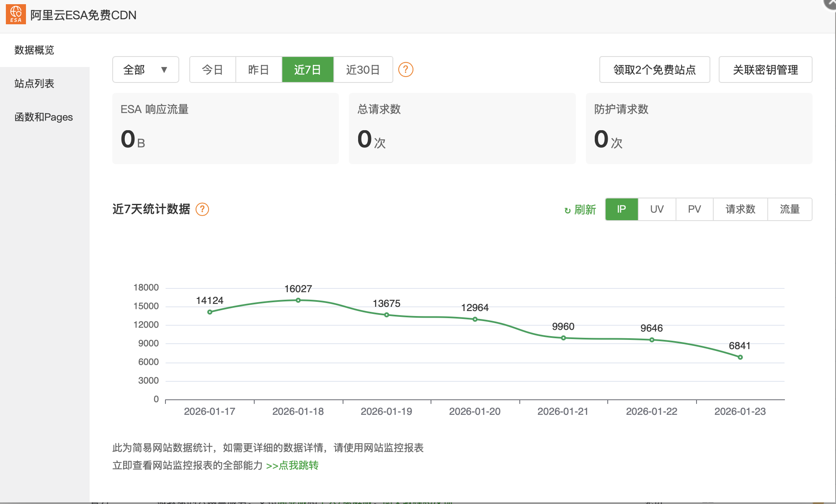Screen dimensions: 836x504
Task: Close the dialog with top-right X
Action: pyautogui.click(x=831, y=3)
